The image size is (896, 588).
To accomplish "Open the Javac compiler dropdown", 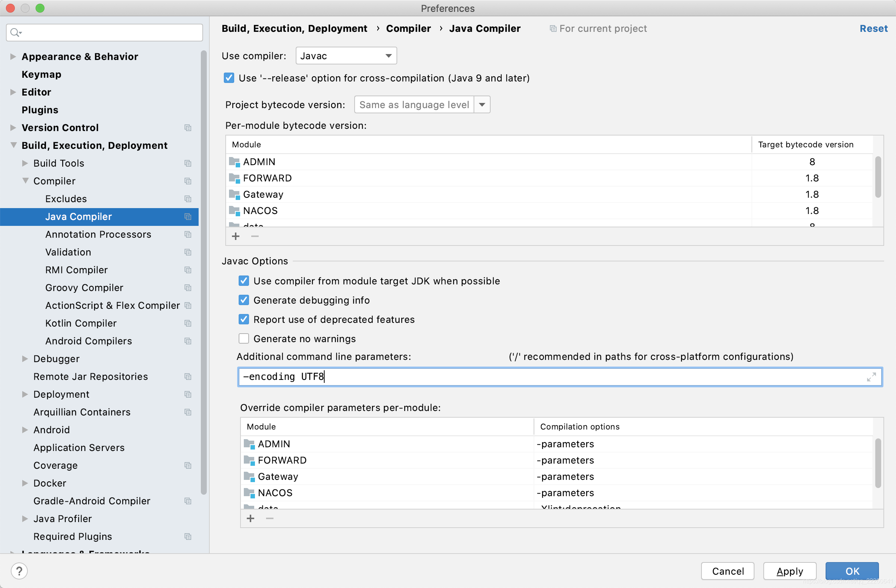I will (x=388, y=56).
